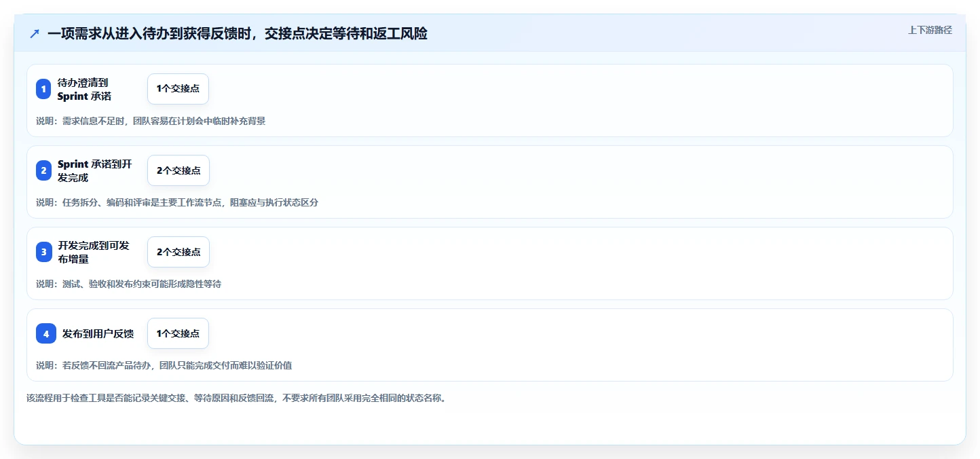Click the footer text starting 该流程用于检查工具

(236, 398)
